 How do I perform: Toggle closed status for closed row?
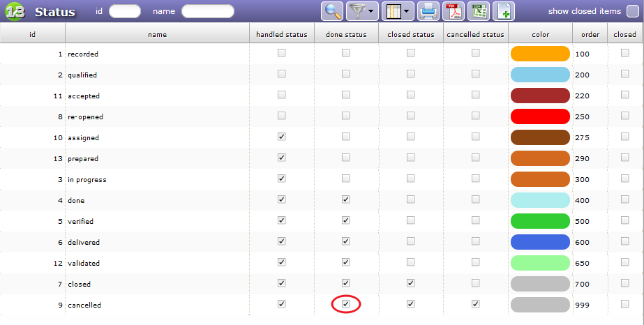pyautogui.click(x=411, y=283)
